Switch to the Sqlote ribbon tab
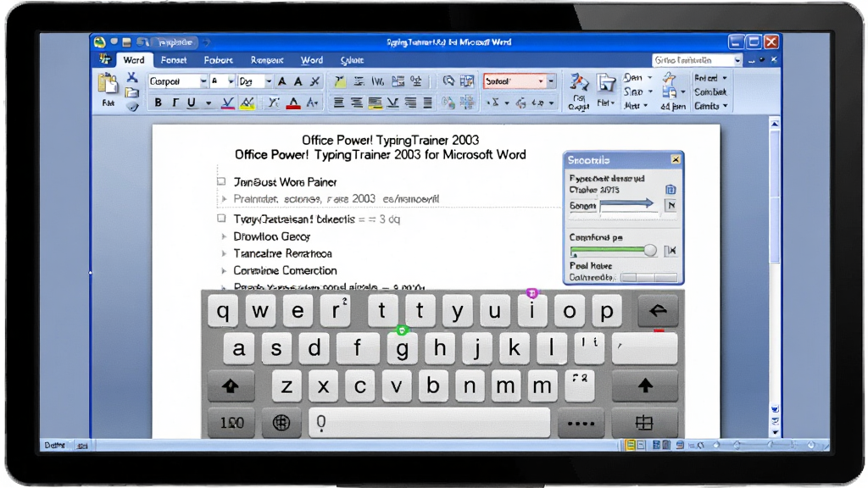Screen dimensions: 868x488 click(x=352, y=60)
